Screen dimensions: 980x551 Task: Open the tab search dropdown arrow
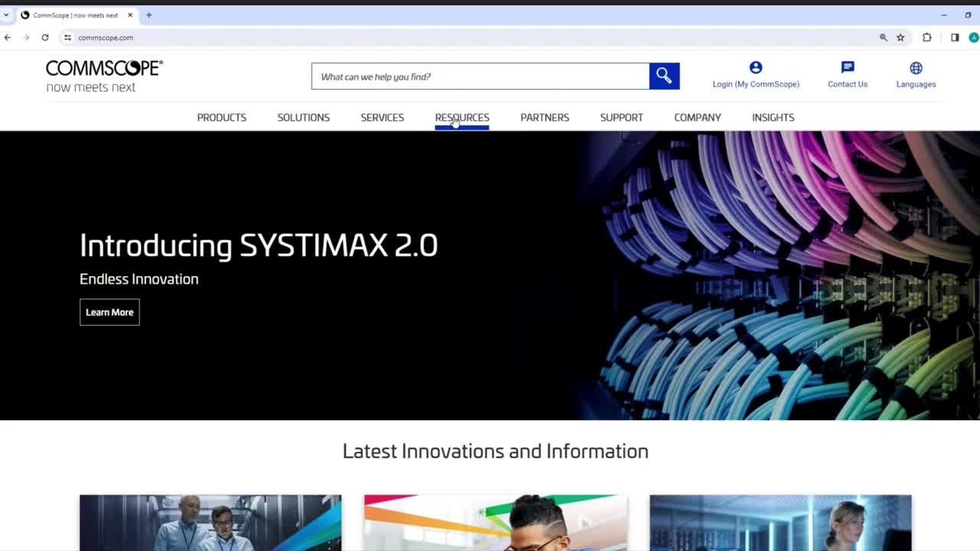pos(6,15)
